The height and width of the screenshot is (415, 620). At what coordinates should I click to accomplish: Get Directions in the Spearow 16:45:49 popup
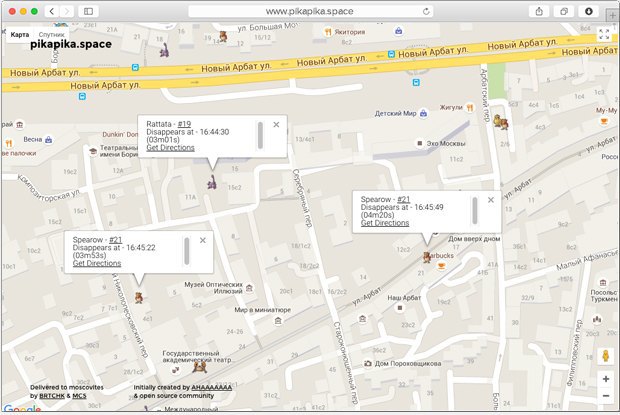(x=385, y=223)
